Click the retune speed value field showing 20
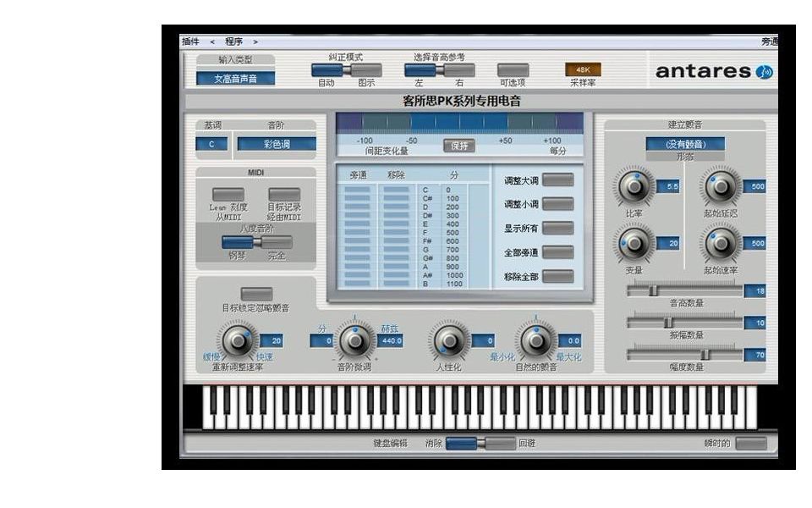The width and height of the screenshot is (812, 508). pyautogui.click(x=272, y=340)
